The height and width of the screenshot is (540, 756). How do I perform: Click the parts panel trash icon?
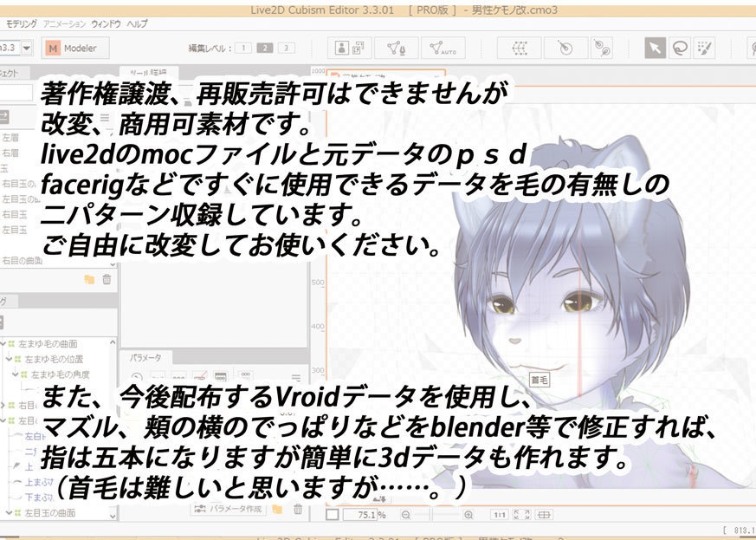pyautogui.click(x=107, y=279)
